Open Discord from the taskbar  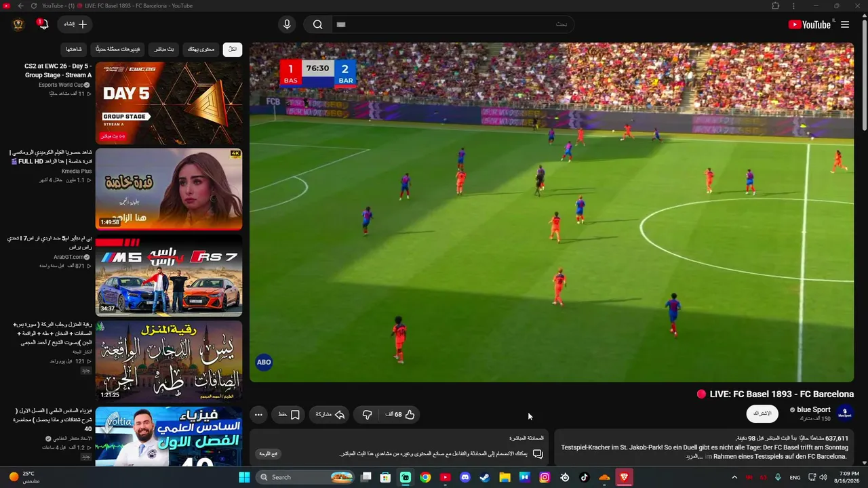coord(465,477)
